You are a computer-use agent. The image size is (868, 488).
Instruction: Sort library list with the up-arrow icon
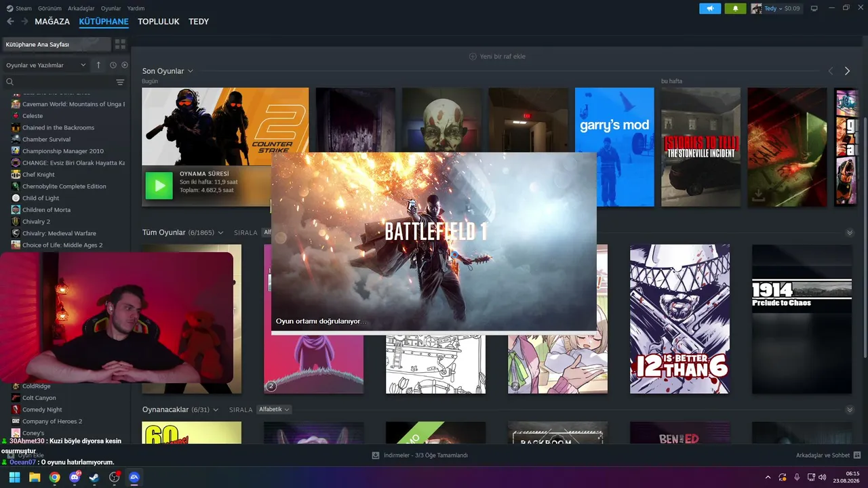98,65
